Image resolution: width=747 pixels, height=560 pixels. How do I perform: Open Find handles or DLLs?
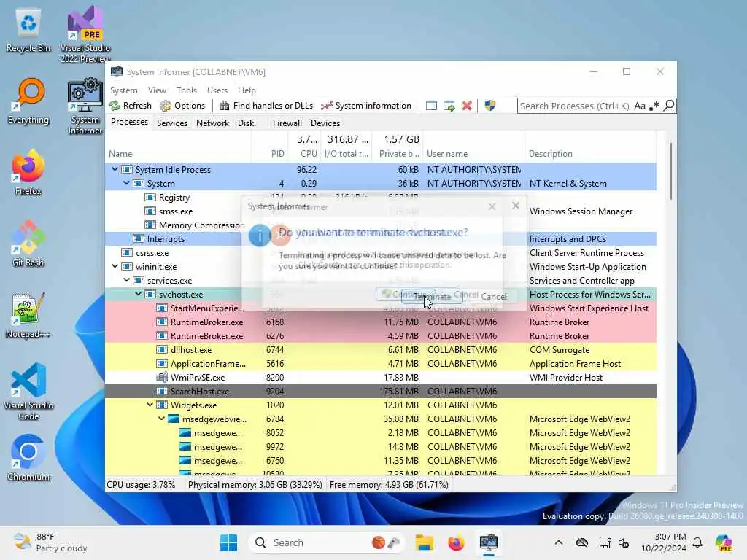[x=266, y=106]
